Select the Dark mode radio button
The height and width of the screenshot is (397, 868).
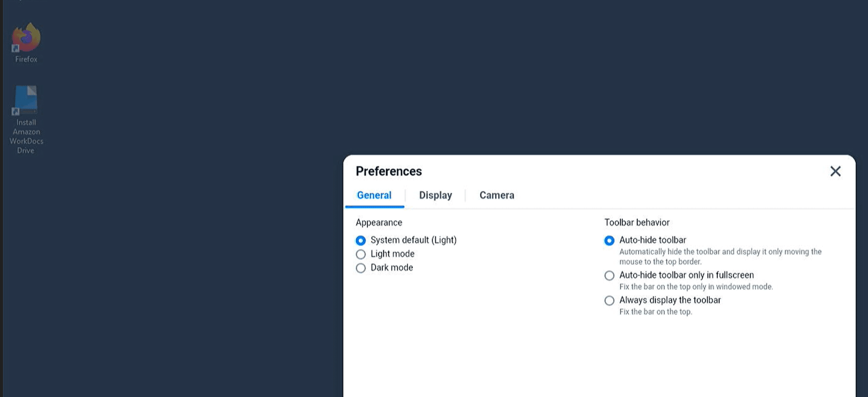pyautogui.click(x=361, y=268)
